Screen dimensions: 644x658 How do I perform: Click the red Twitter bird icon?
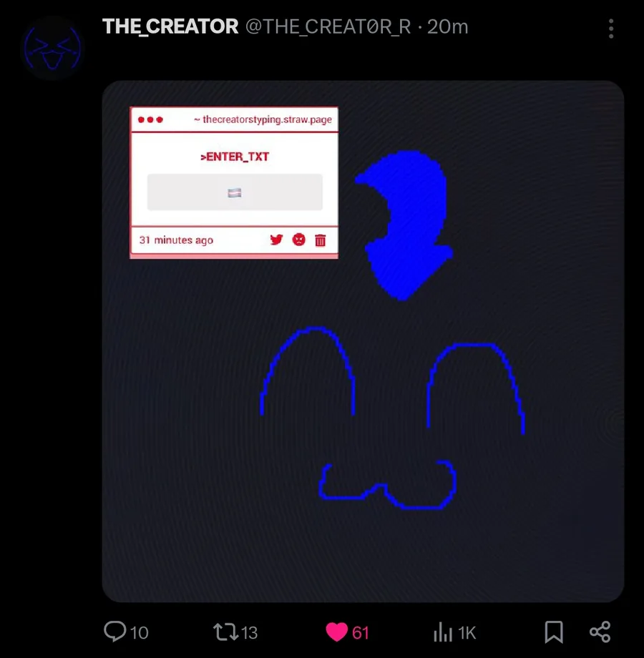[276, 240]
